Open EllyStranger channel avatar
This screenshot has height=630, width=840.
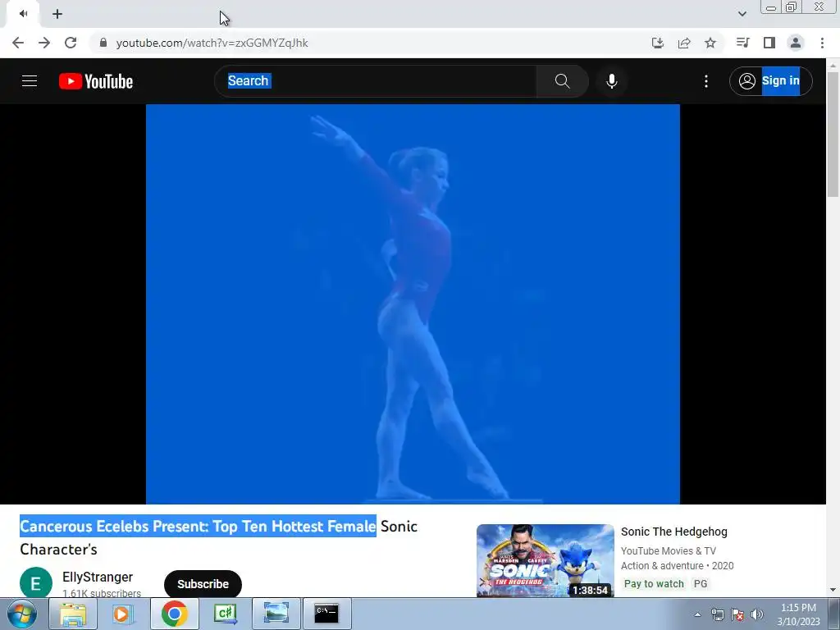[36, 583]
